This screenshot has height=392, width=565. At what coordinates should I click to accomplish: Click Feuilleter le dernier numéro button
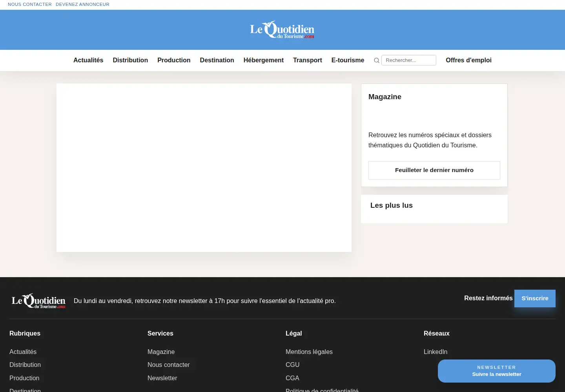pyautogui.click(x=434, y=170)
